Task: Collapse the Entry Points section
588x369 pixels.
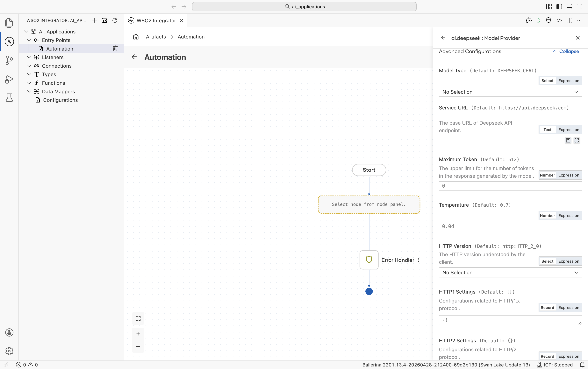Action: pos(29,40)
